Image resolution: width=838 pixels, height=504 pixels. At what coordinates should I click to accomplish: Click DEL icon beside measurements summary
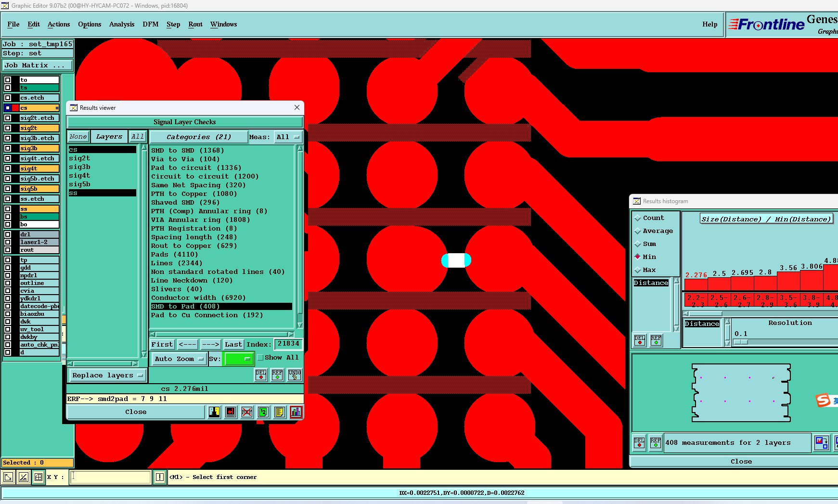click(x=639, y=443)
